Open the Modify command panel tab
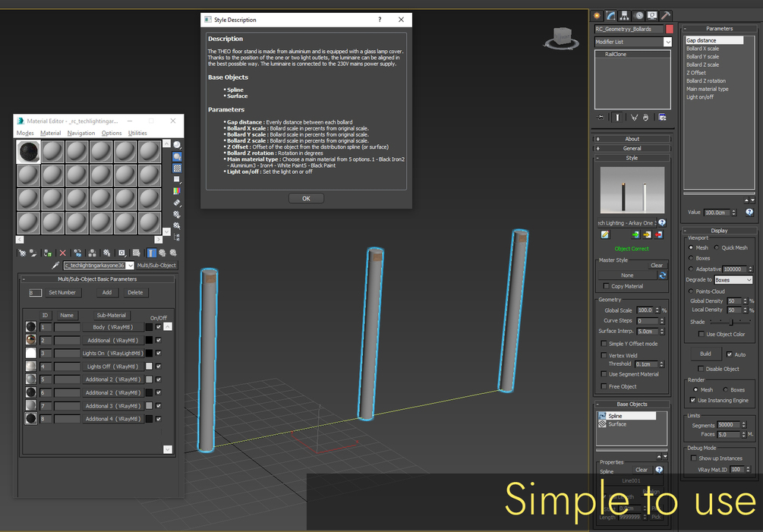Viewport: 763px width, 532px height. point(610,16)
